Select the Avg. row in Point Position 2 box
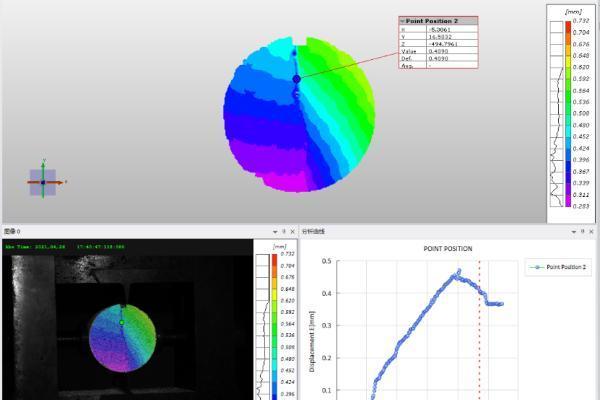The image size is (600, 400). [439, 66]
